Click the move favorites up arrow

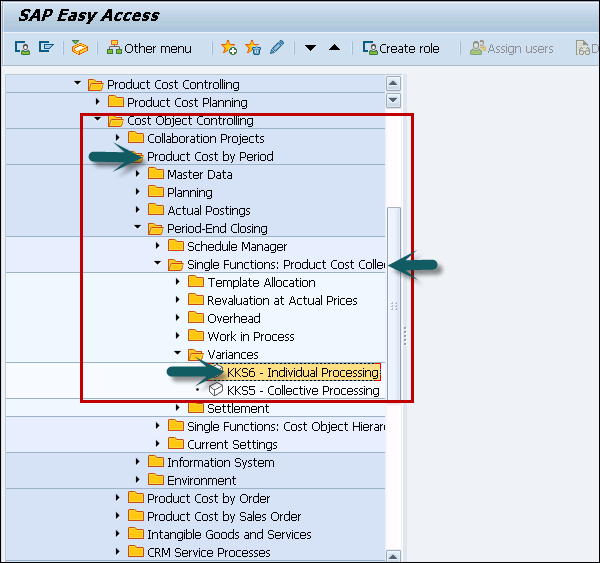tap(335, 48)
